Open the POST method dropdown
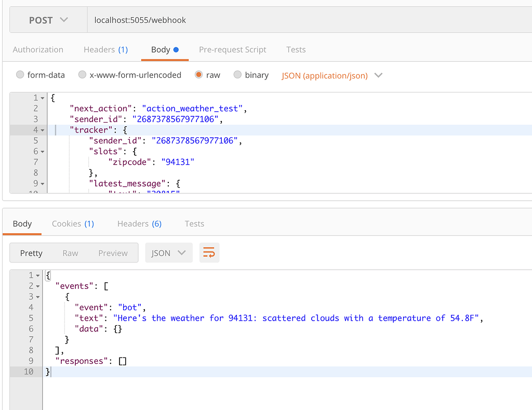The image size is (532, 410). coord(48,20)
